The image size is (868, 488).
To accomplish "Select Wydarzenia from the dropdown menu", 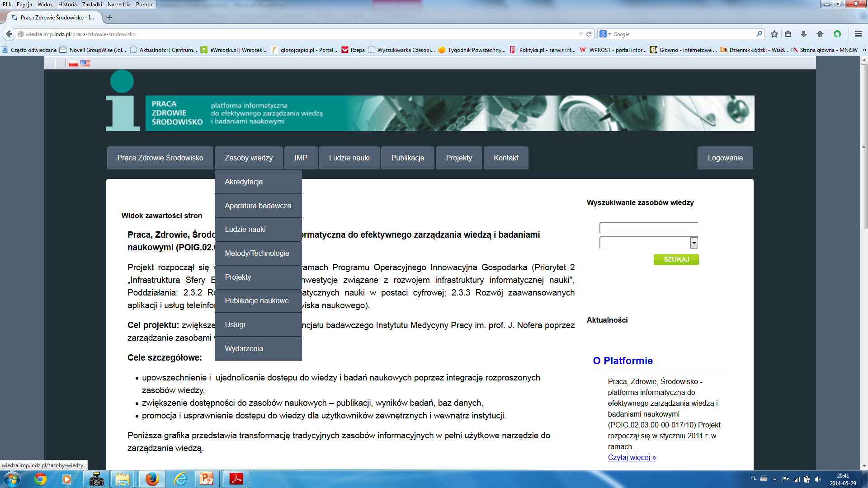I will [258, 348].
